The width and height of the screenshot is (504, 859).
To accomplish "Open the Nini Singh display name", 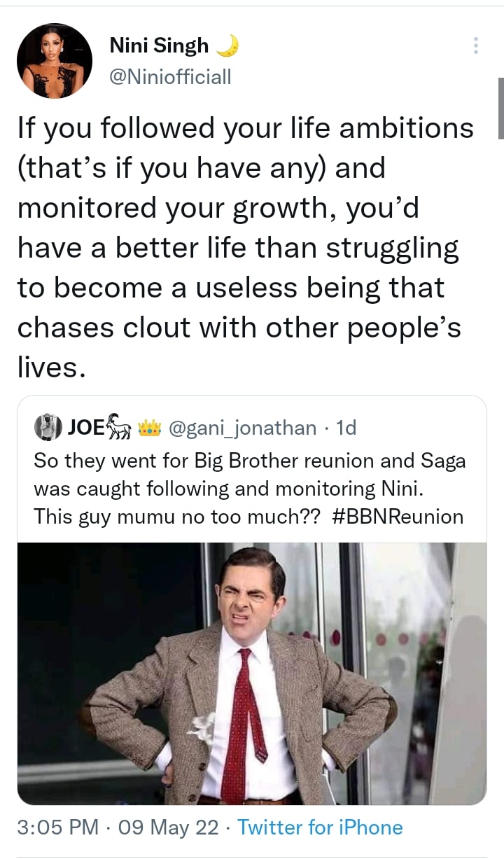I will tap(159, 46).
